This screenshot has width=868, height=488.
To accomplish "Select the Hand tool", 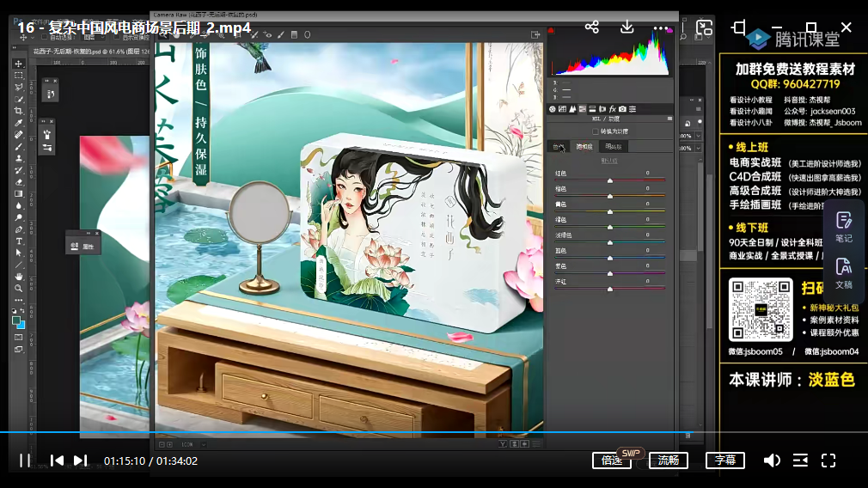I will 19,276.
